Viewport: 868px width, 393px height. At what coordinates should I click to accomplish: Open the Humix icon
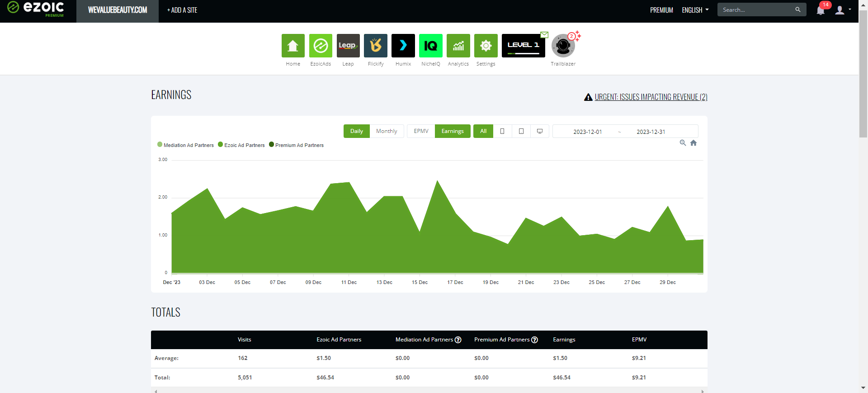[x=403, y=46]
